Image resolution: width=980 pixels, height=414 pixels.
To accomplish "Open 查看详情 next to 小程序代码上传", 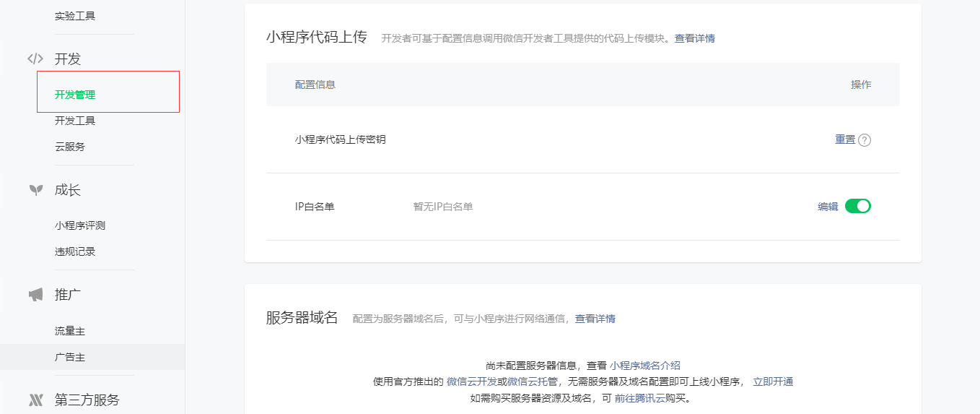I will (x=695, y=38).
